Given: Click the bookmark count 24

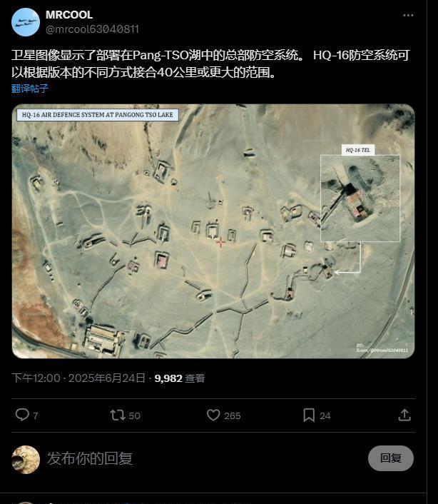Looking at the screenshot, I should click(325, 416).
